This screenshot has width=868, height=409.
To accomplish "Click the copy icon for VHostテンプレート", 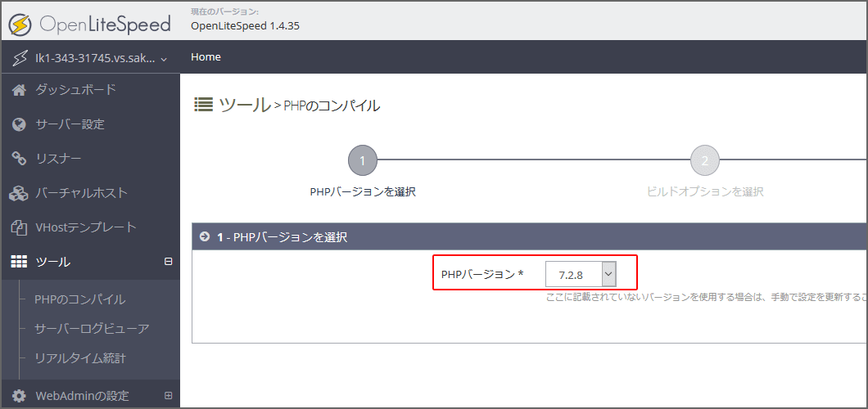I will click(x=19, y=227).
